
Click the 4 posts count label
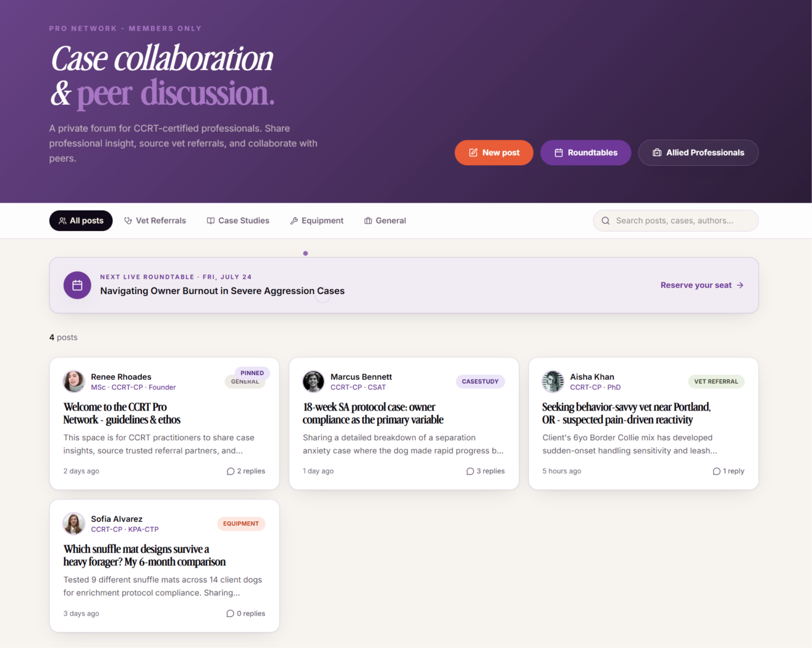(63, 337)
